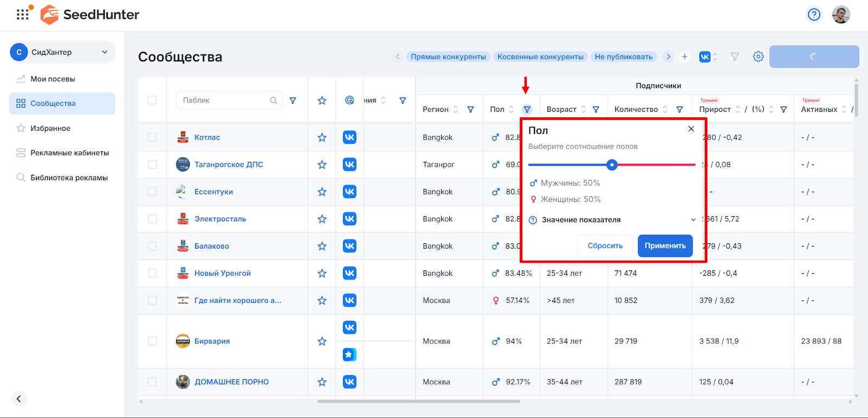Click the VK icon for Таганрогское ДПС
Screen dimensions: 868x418
[349, 164]
